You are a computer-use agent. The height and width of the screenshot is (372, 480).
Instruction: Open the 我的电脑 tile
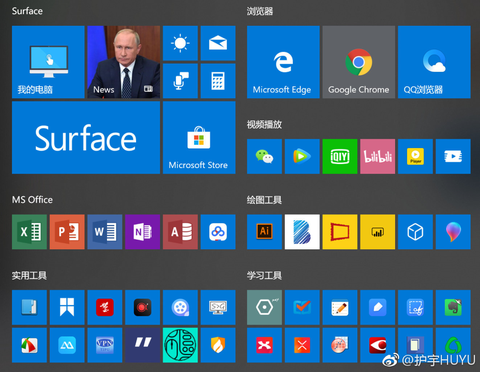48,62
